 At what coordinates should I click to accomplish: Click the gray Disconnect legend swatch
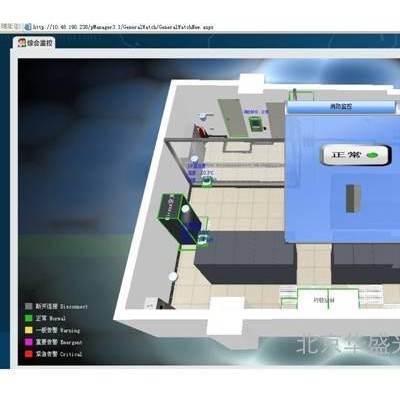pyautogui.click(x=29, y=306)
